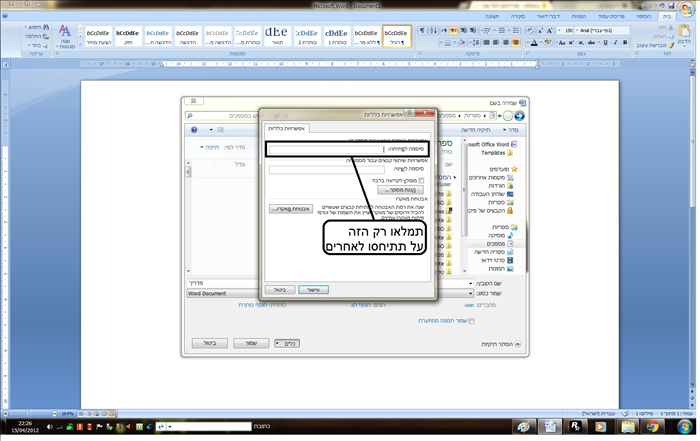Click the password to open field
The image size is (700, 441).
326,149
